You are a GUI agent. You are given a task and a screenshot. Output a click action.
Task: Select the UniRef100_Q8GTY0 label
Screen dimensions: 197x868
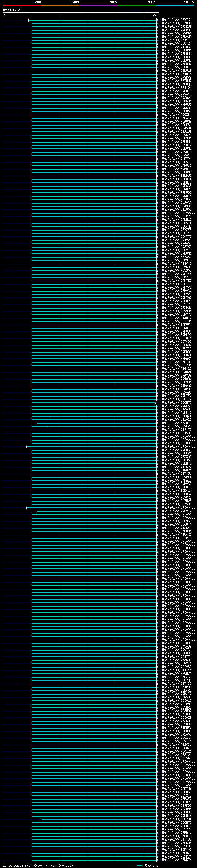click(x=176, y=233)
